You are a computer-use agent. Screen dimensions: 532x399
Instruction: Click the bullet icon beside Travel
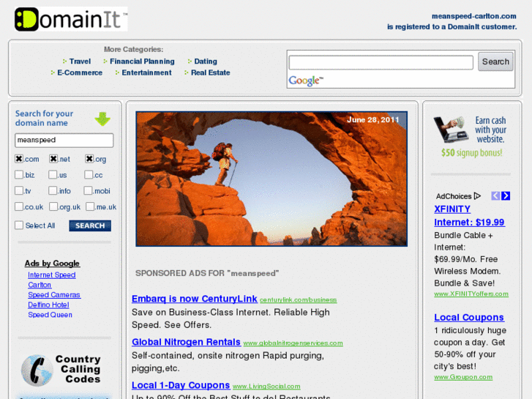(x=64, y=61)
